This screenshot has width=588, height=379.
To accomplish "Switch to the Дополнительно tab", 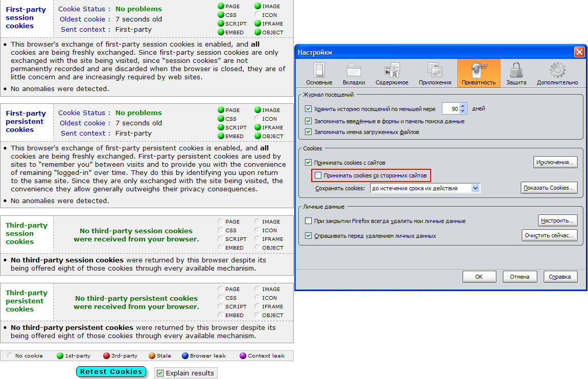I will (x=557, y=74).
